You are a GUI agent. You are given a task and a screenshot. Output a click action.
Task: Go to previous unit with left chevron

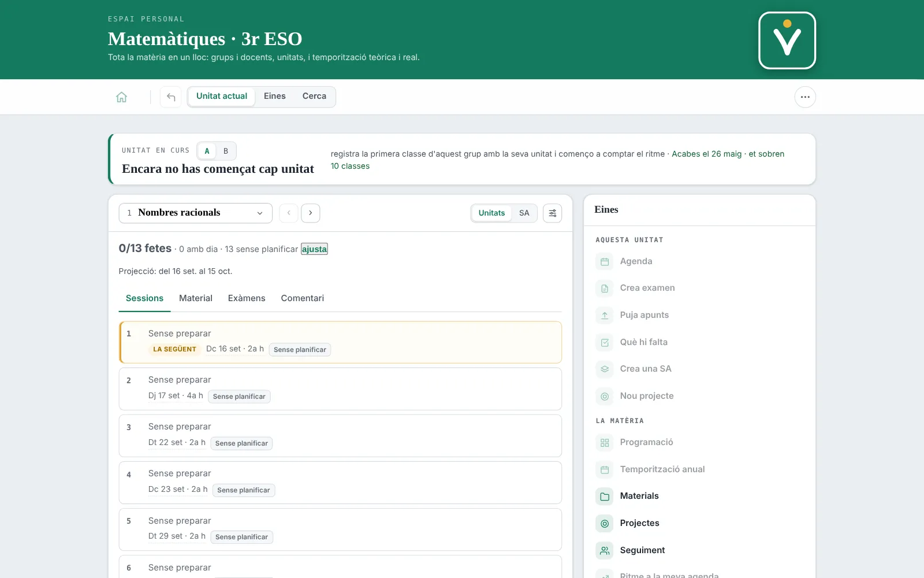pos(289,213)
